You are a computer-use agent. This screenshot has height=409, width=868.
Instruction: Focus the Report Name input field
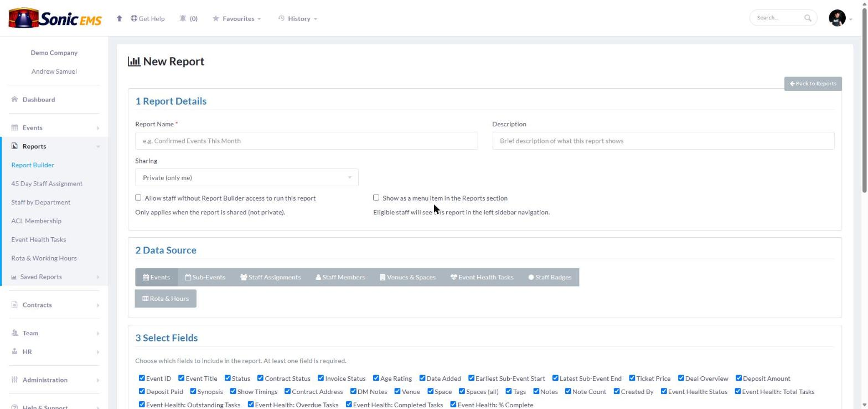tap(306, 141)
